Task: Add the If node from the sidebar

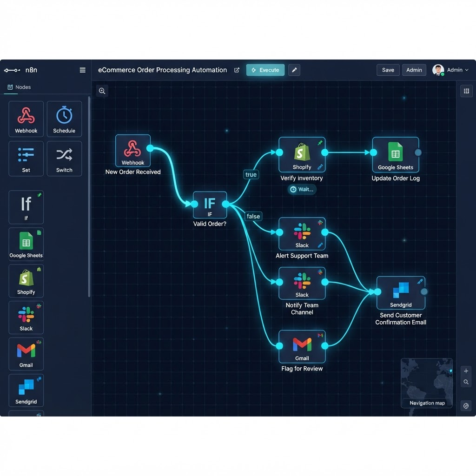Action: tap(26, 207)
